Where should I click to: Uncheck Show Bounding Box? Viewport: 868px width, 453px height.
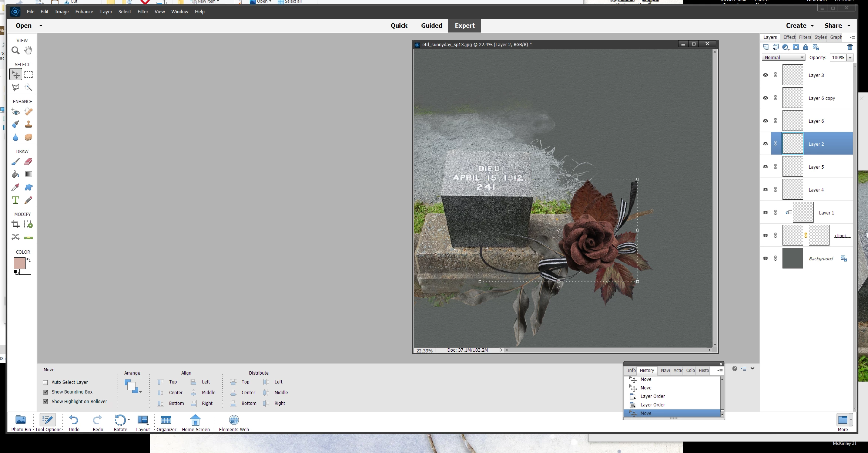pos(46,392)
